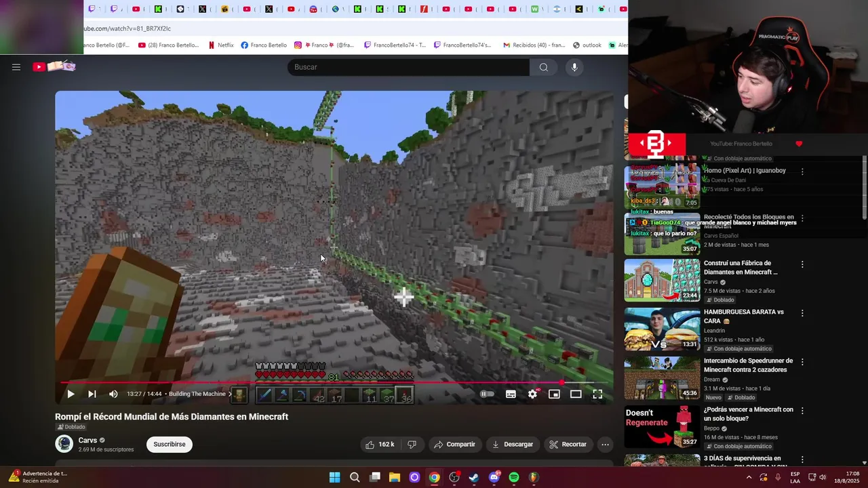The image size is (868, 488).
Task: Open the Recibidos (40) Gmail bookmark
Action: 534,45
